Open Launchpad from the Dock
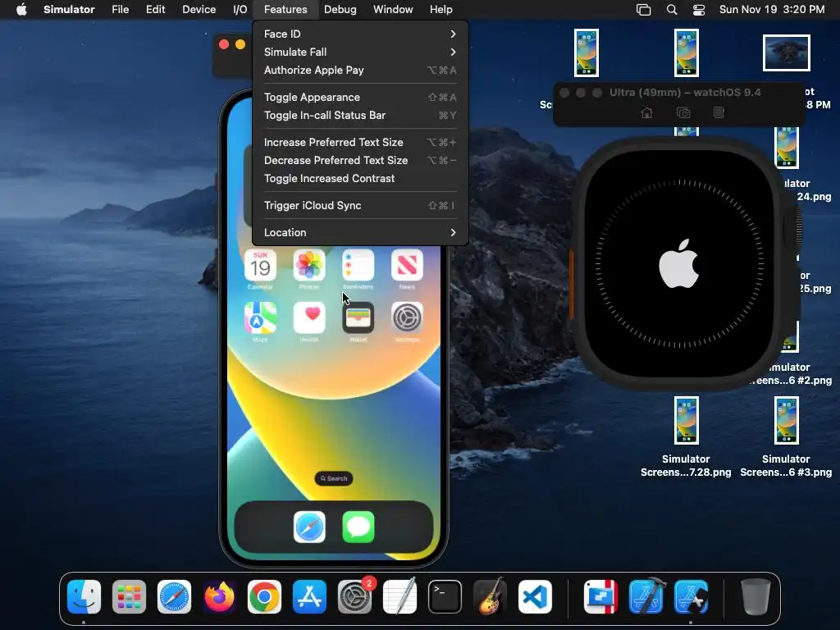 point(129,596)
